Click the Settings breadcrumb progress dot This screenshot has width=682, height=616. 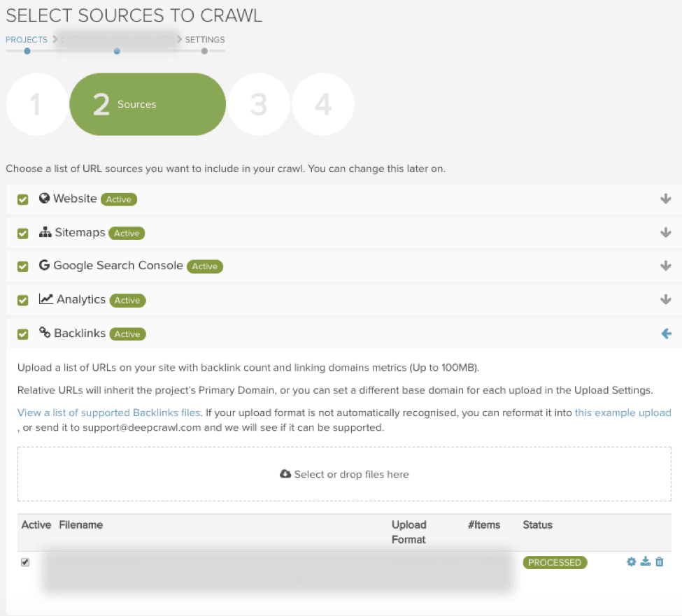point(204,51)
